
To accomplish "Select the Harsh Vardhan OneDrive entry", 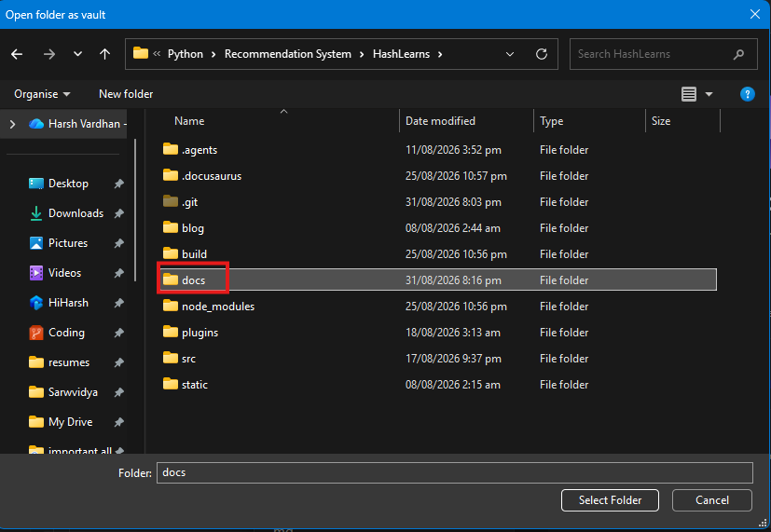I will click(77, 124).
